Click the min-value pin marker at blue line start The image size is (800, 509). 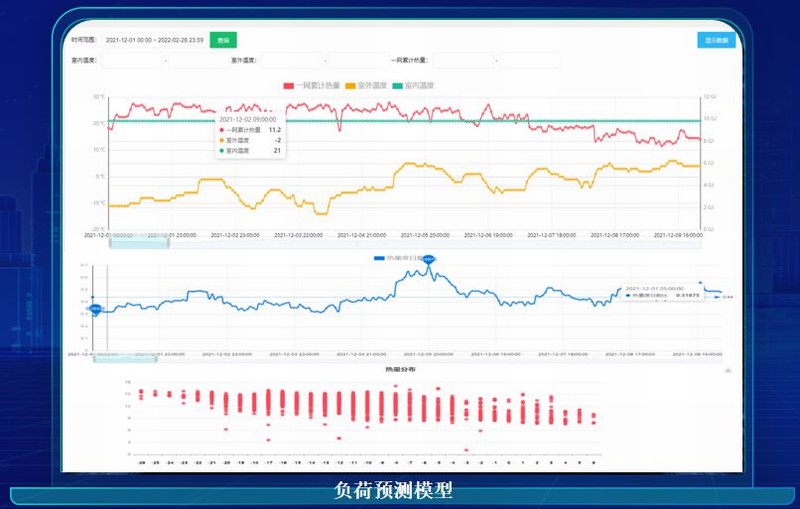[x=96, y=310]
